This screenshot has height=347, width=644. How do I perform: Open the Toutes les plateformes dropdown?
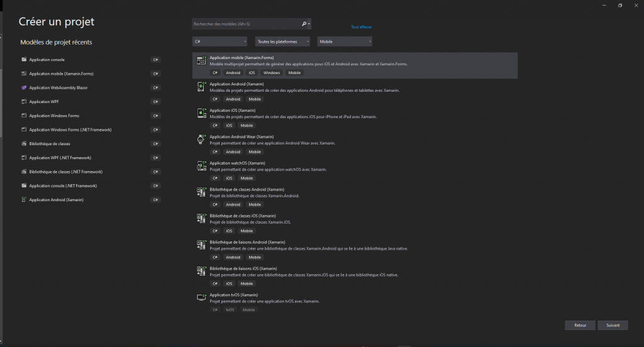pyautogui.click(x=283, y=41)
